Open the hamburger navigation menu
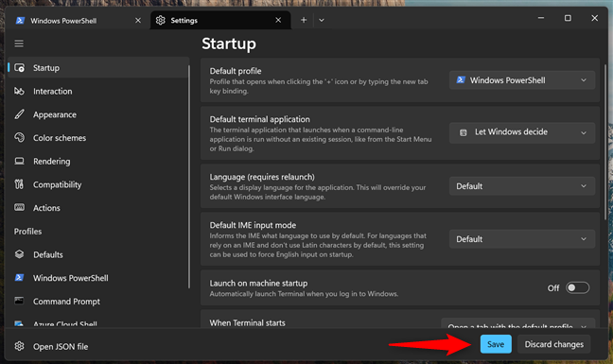Screen dimensions: 613x364 pyautogui.click(x=19, y=43)
